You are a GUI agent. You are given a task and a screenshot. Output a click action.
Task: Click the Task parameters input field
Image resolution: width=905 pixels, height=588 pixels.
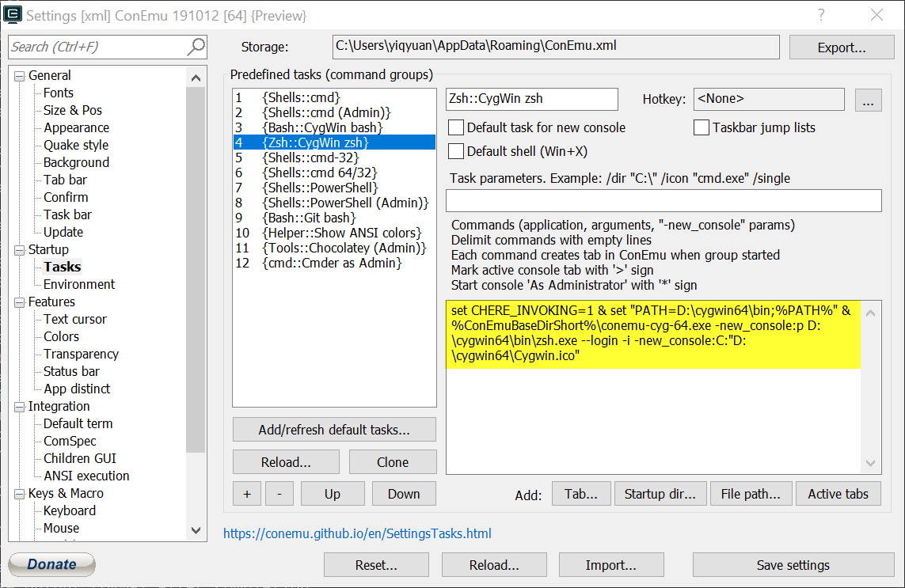pos(664,200)
